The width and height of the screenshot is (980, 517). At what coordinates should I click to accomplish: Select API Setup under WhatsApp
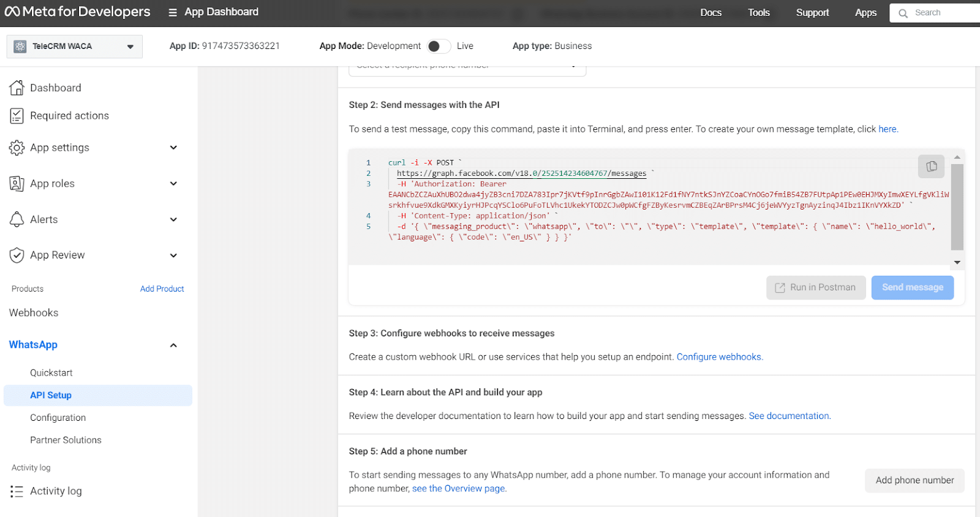(x=98, y=395)
